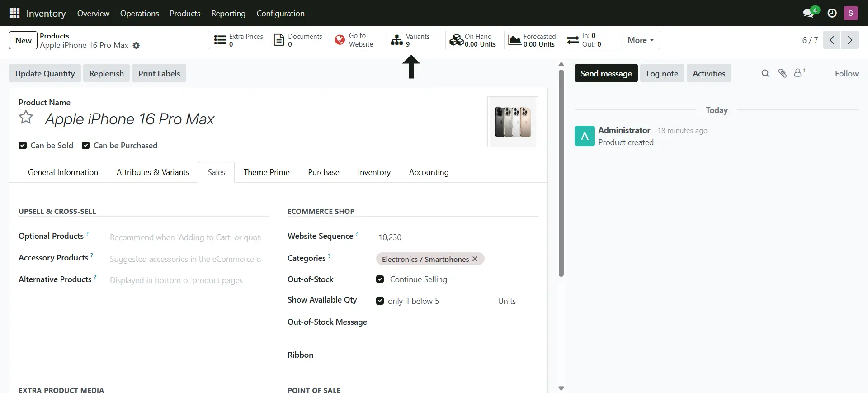
Task: Uncheck the Can be Sold checkbox
Action: point(23,145)
